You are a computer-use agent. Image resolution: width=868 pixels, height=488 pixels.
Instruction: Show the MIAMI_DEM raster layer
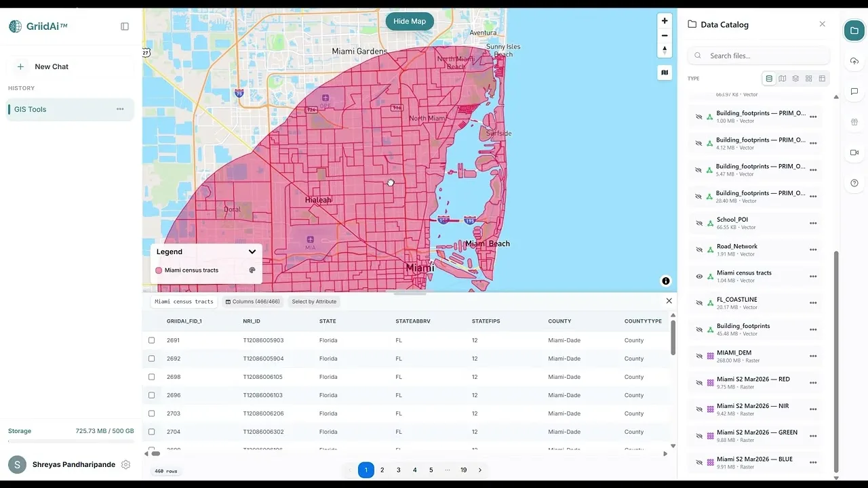[699, 356]
